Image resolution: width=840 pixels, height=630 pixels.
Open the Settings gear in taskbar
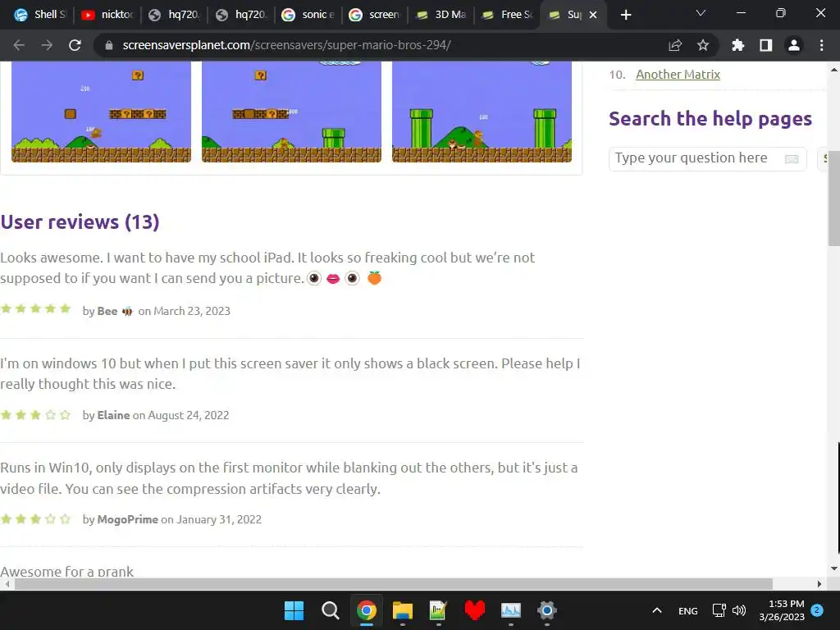547,610
